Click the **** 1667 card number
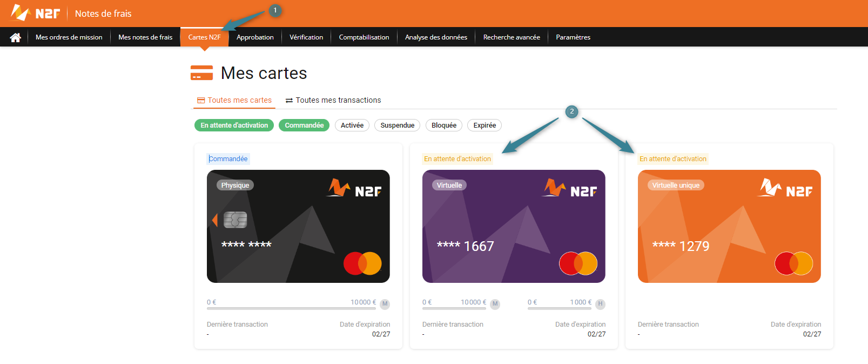The height and width of the screenshot is (364, 868). [x=465, y=246]
